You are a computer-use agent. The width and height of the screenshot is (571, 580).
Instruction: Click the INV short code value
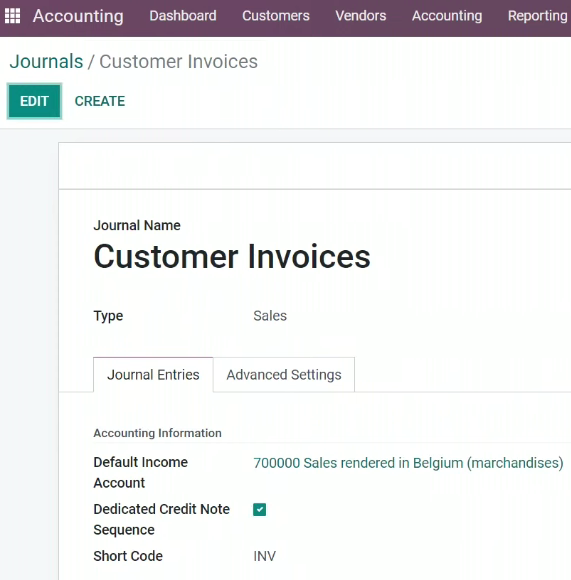click(264, 556)
